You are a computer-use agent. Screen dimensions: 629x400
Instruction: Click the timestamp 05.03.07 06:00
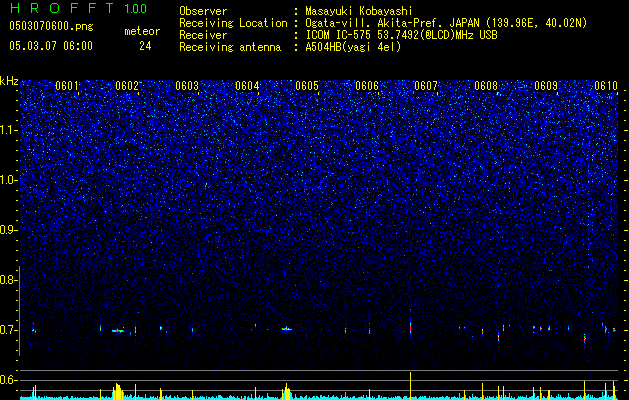pos(51,46)
